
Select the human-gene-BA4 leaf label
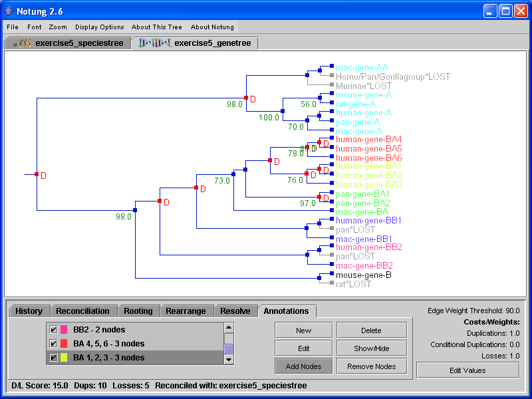pyautogui.click(x=368, y=139)
